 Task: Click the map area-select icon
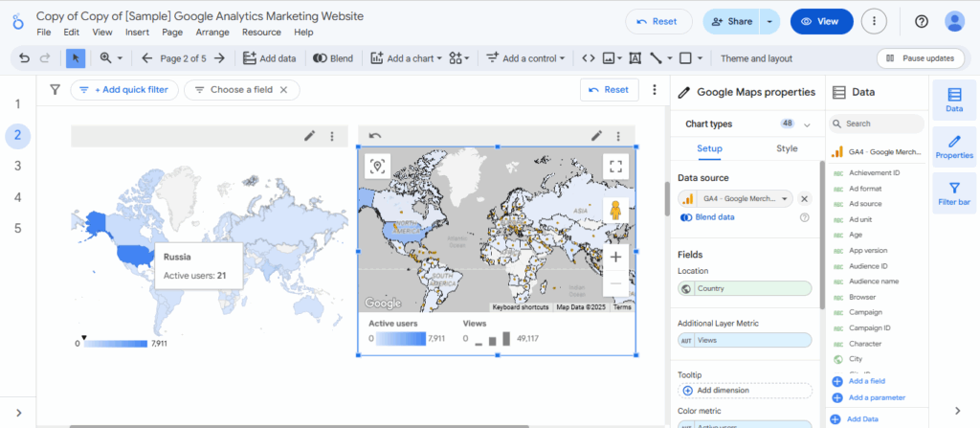(377, 166)
